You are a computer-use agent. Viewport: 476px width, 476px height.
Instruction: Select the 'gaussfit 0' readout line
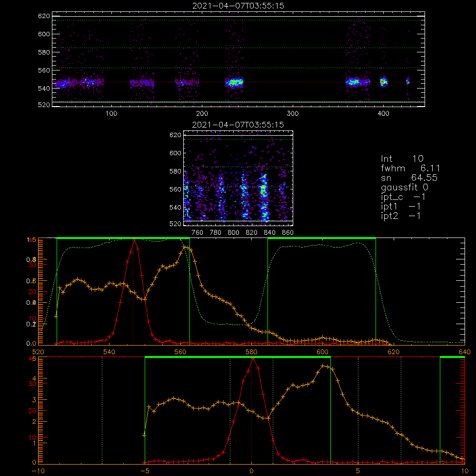click(405, 187)
